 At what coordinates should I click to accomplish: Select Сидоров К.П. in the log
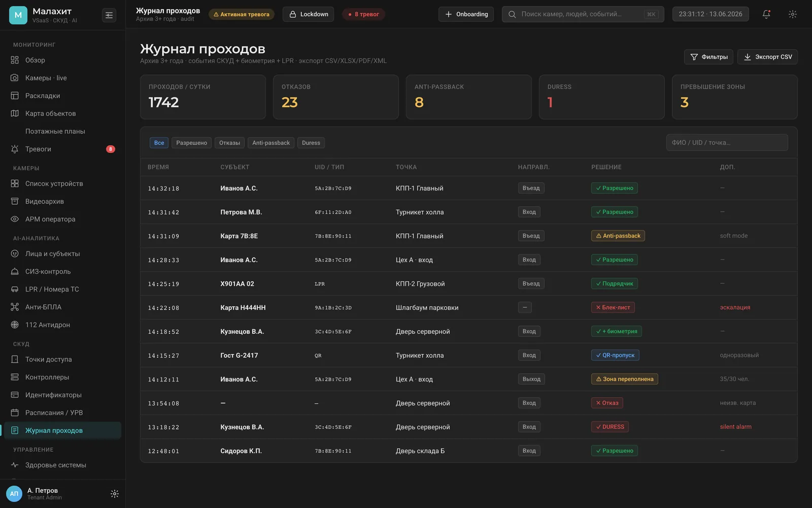tap(241, 451)
